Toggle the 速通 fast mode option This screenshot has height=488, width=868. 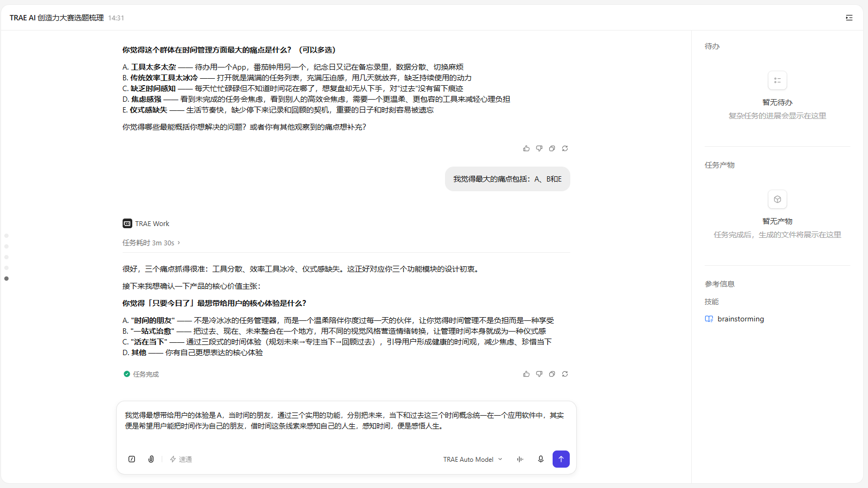pyautogui.click(x=181, y=459)
